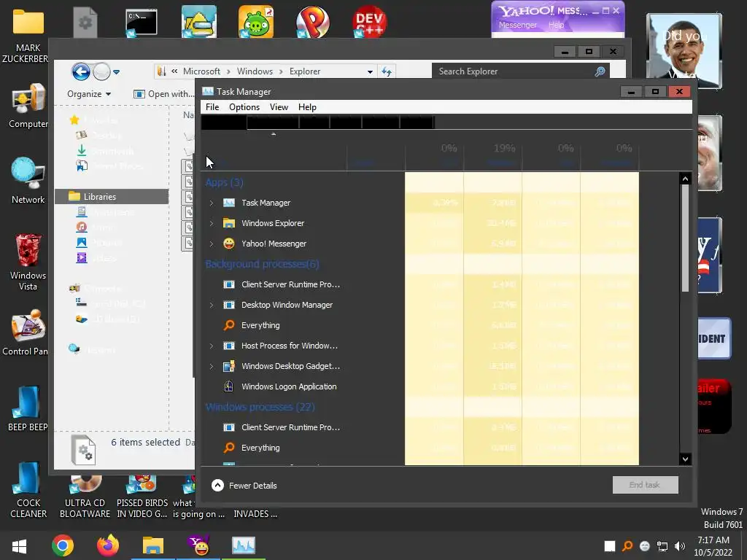Click the Yahoo smiley tray icon
The height and width of the screenshot is (560, 747).
click(x=645, y=545)
